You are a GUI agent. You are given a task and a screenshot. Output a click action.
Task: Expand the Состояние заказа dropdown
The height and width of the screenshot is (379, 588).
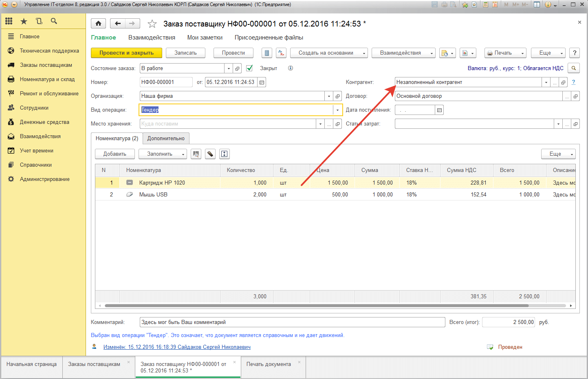pyautogui.click(x=229, y=68)
